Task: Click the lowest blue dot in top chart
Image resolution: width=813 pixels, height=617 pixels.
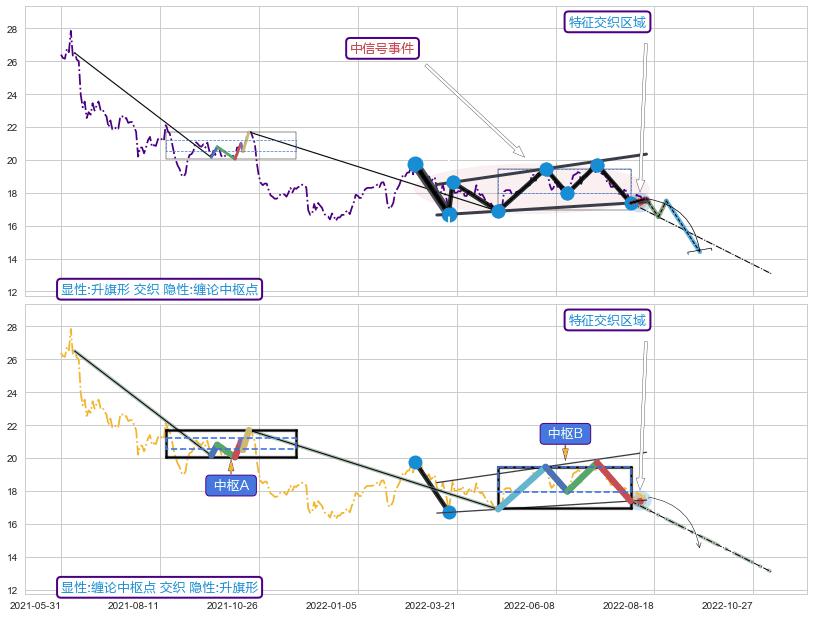Action: pos(449,213)
